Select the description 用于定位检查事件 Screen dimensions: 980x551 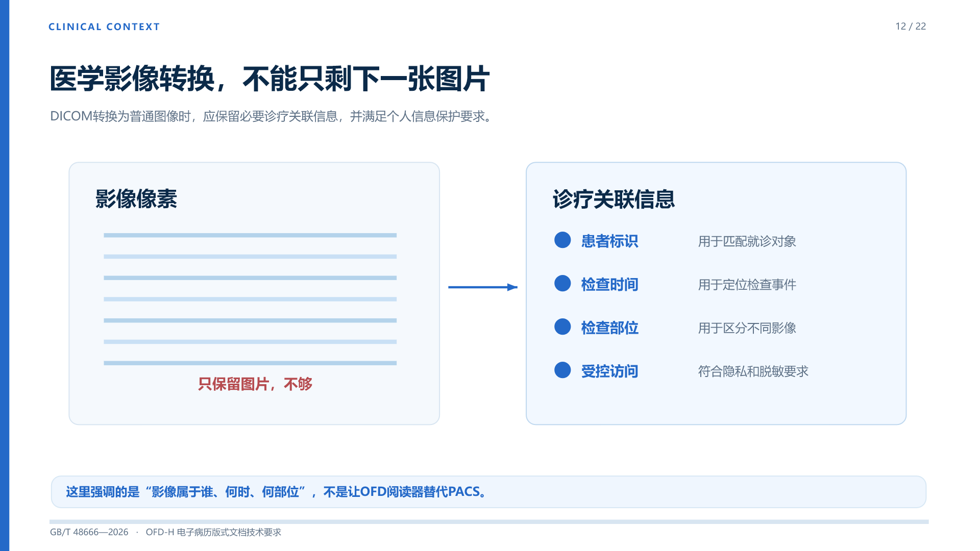point(747,285)
